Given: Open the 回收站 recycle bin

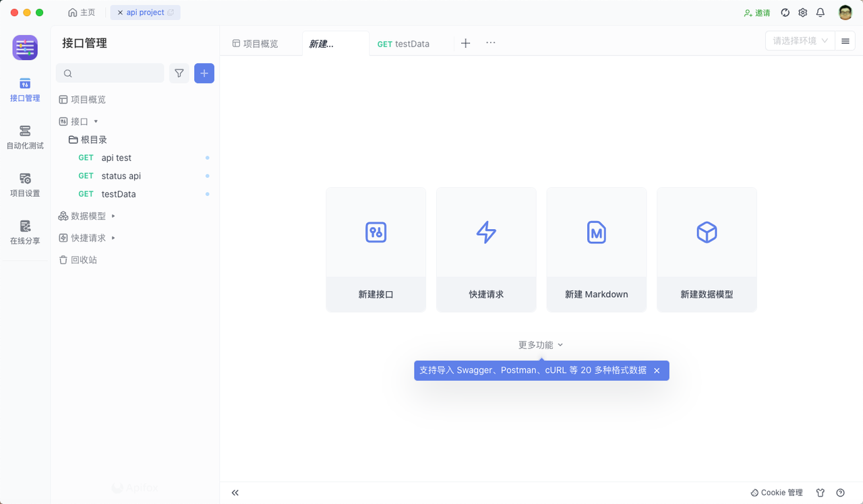Looking at the screenshot, I should (78, 260).
